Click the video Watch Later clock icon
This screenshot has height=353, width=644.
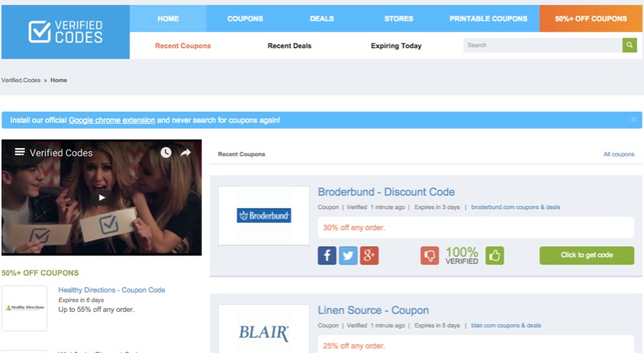166,153
